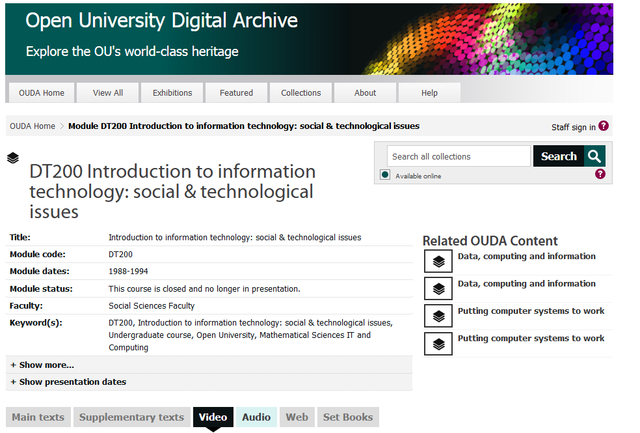Click help icon below the search button
This screenshot has height=433, width=640.
pos(600,174)
